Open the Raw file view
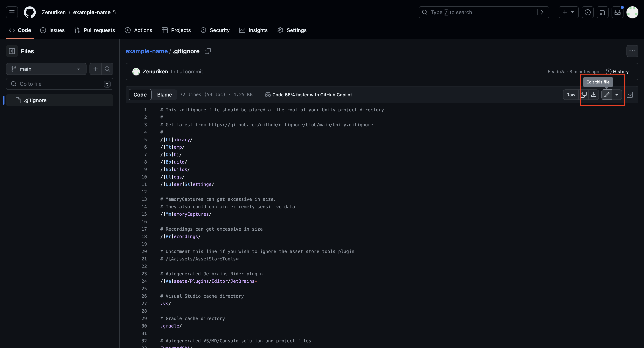The image size is (644, 348). [571, 95]
